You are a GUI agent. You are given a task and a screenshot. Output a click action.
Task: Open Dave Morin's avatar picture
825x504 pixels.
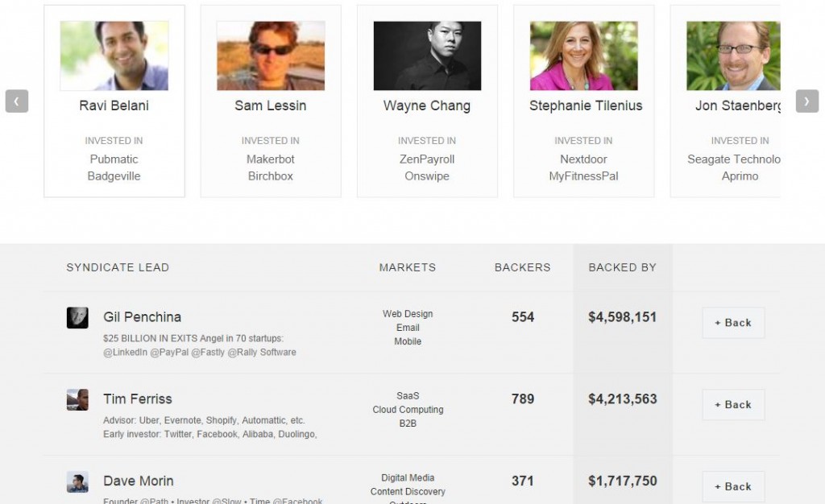77,482
